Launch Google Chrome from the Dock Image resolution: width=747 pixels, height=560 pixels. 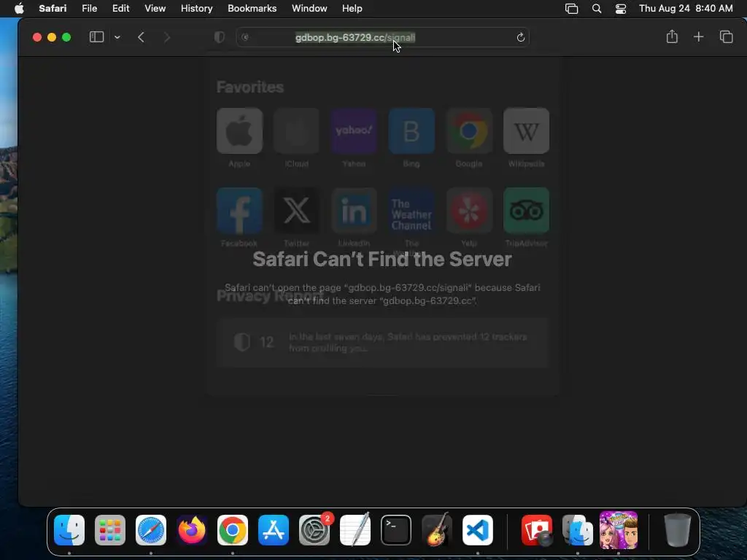click(x=233, y=530)
